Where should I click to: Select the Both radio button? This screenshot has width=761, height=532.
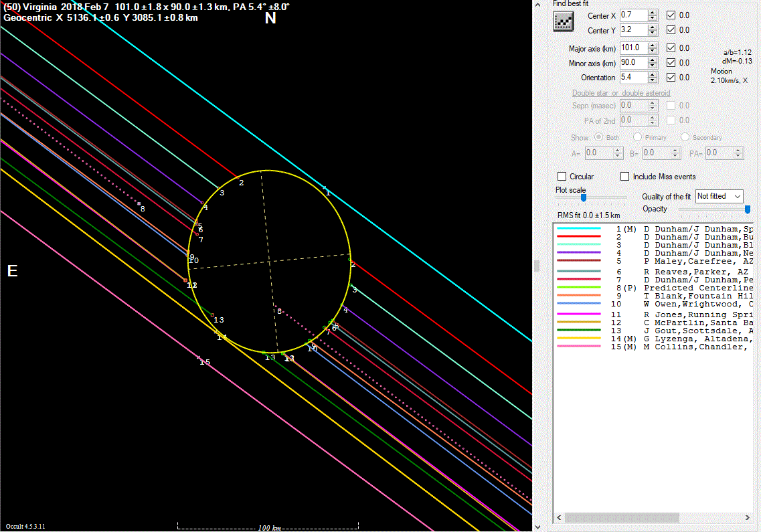(x=599, y=137)
